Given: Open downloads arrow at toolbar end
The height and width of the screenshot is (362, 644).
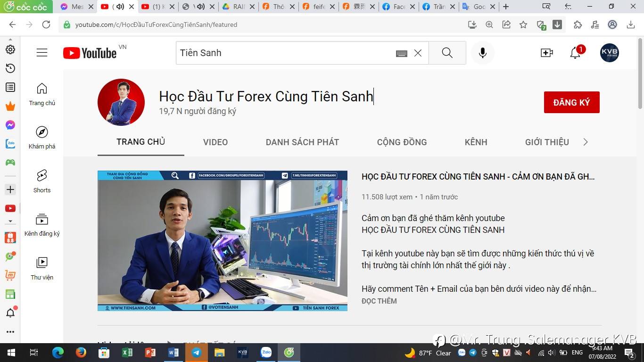Looking at the screenshot, I should [x=631, y=25].
